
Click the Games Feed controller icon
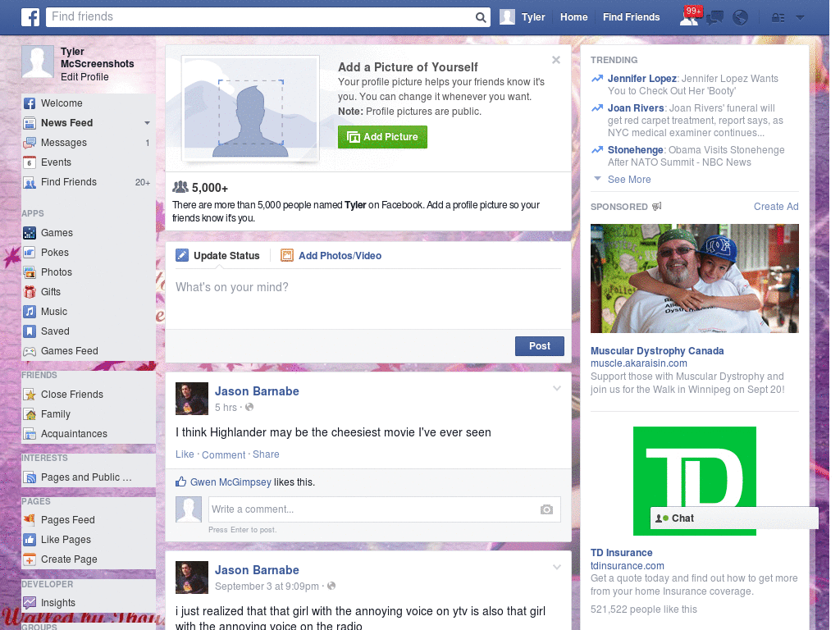pos(30,351)
